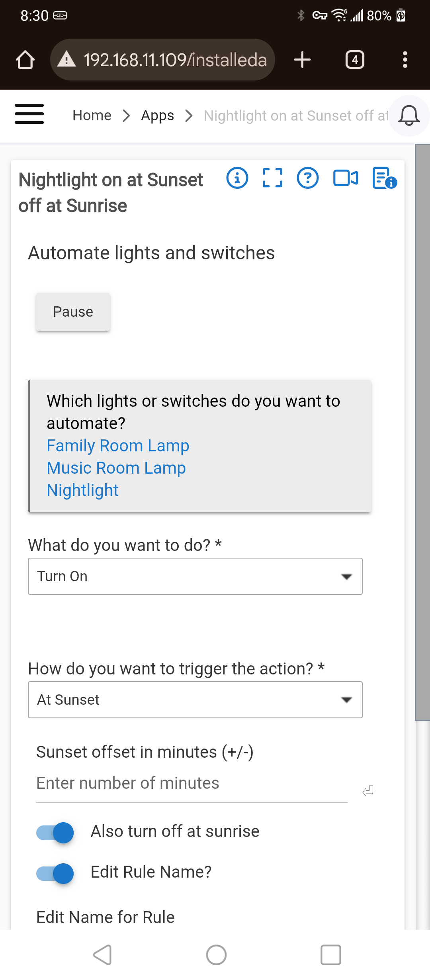The width and height of the screenshot is (430, 980).
Task: Open the Family Room Lamp device link
Action: [x=118, y=446]
